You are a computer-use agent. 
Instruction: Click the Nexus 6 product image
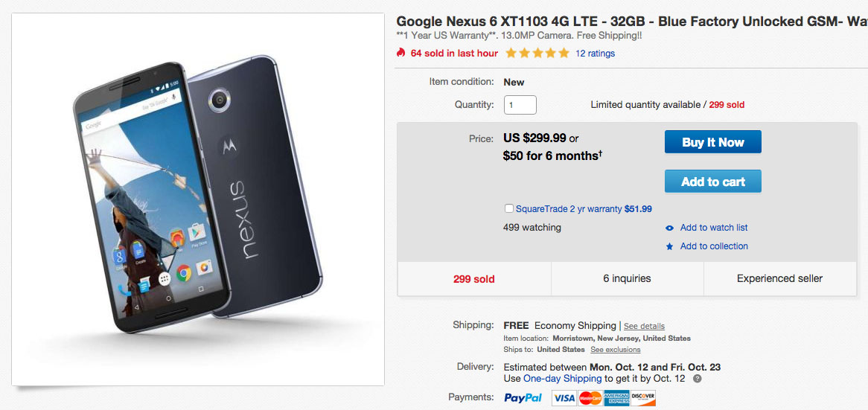click(x=198, y=199)
